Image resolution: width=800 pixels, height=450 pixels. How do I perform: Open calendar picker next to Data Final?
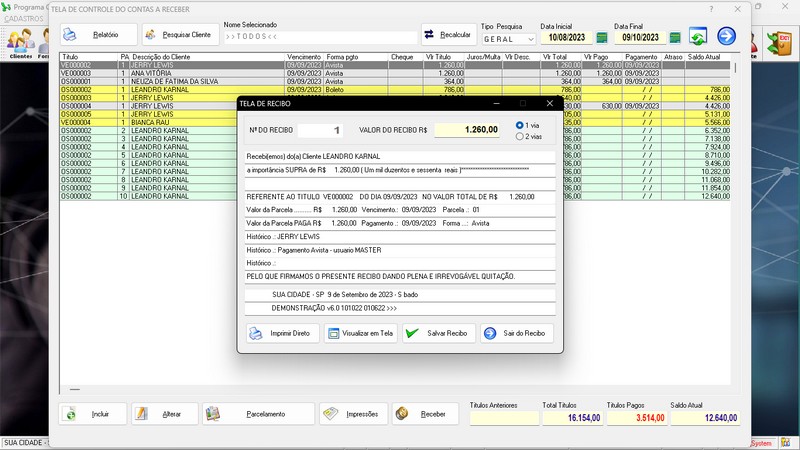675,38
